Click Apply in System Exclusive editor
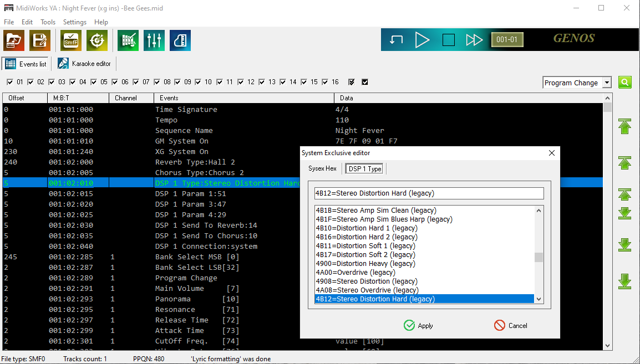 418,325
